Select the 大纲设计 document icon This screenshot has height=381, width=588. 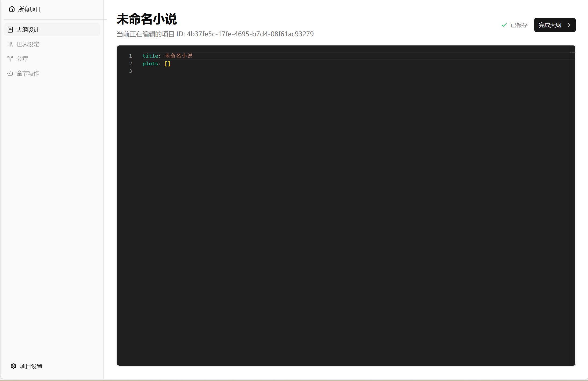(10, 30)
